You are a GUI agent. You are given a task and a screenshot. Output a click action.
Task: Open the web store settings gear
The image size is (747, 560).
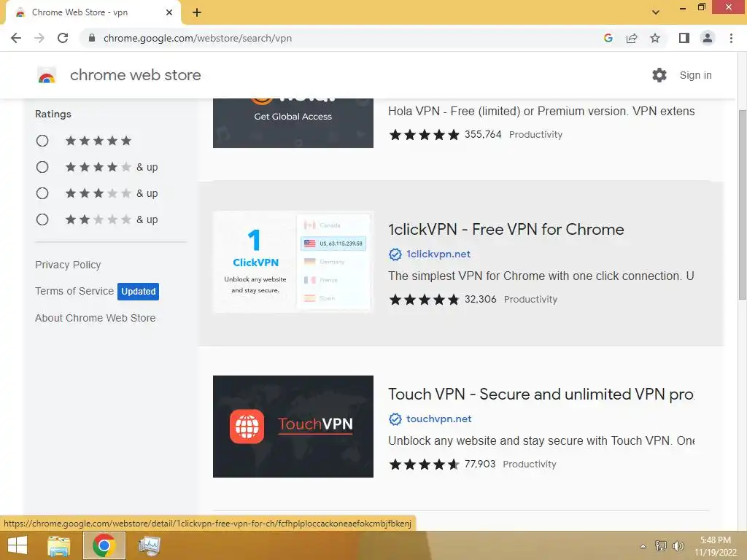coord(659,75)
